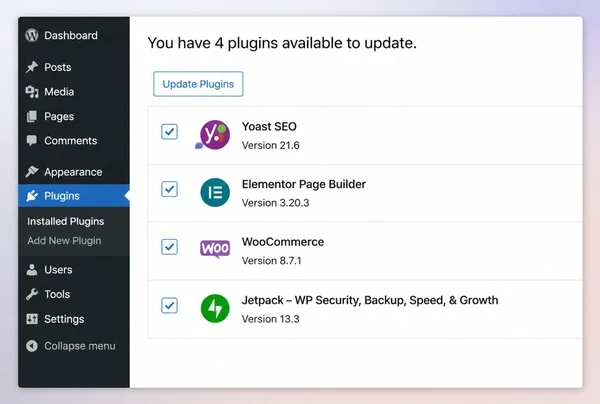Click the Posts pushpin icon
This screenshot has width=600, height=404.
[x=32, y=67]
